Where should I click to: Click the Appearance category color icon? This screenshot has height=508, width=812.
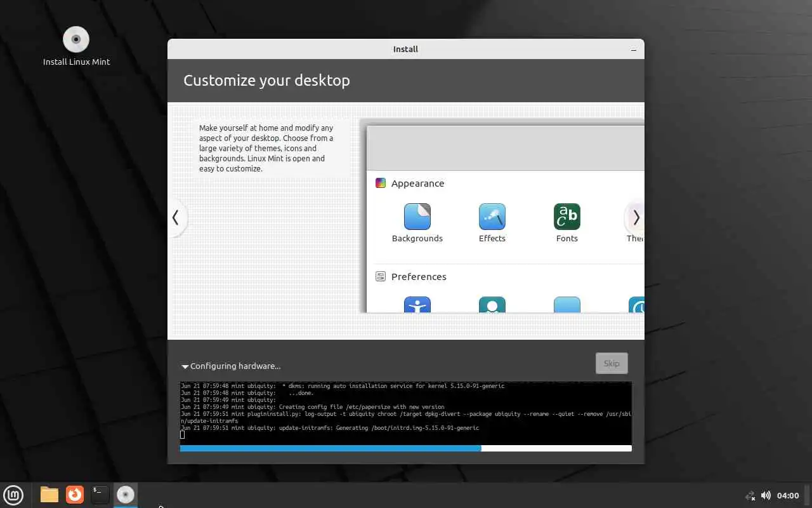pyautogui.click(x=381, y=184)
